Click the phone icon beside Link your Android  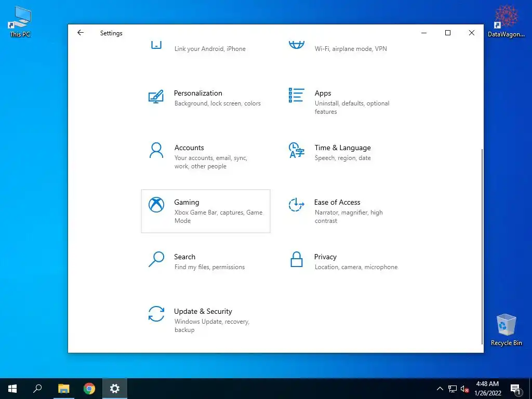[156, 45]
